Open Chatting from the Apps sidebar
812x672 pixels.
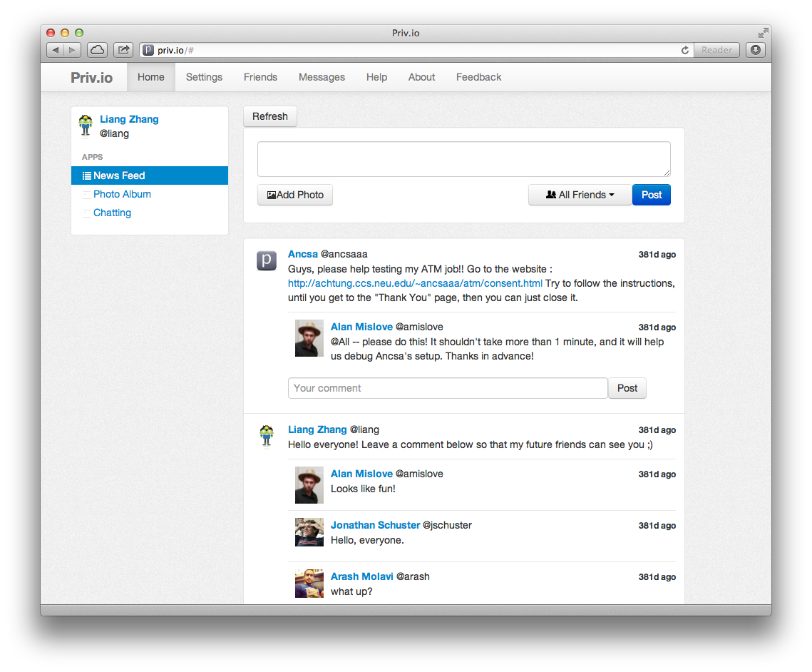click(112, 213)
